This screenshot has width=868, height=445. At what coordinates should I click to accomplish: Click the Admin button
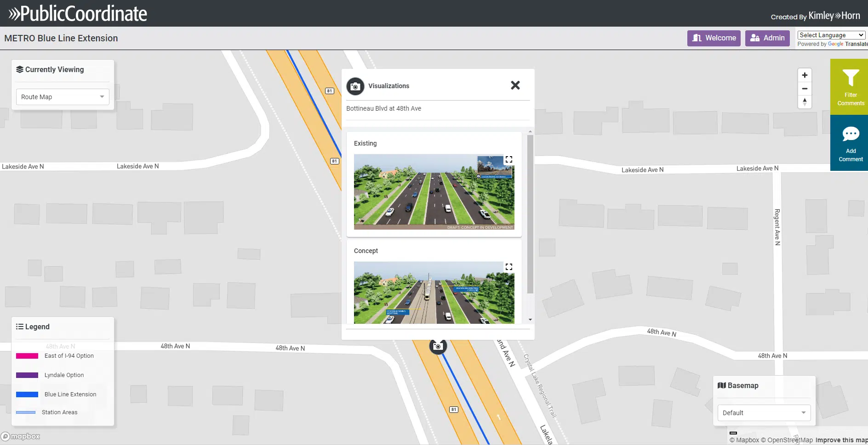click(x=767, y=38)
